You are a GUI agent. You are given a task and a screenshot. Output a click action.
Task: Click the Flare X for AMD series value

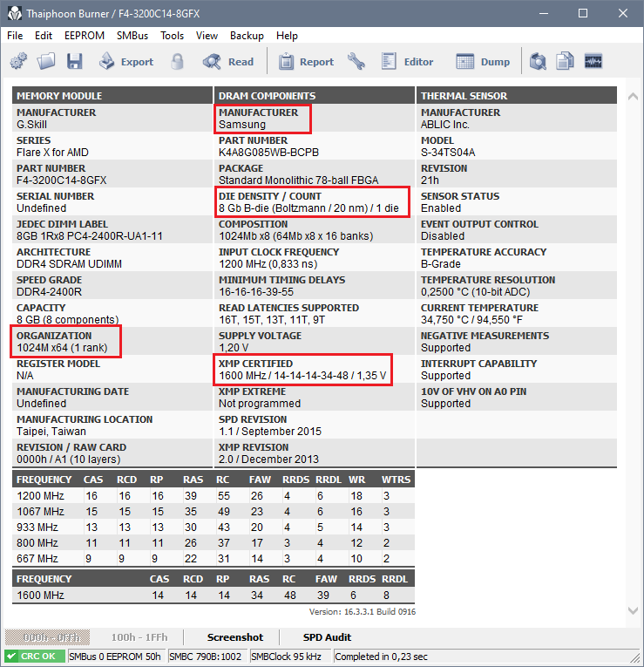[52, 153]
